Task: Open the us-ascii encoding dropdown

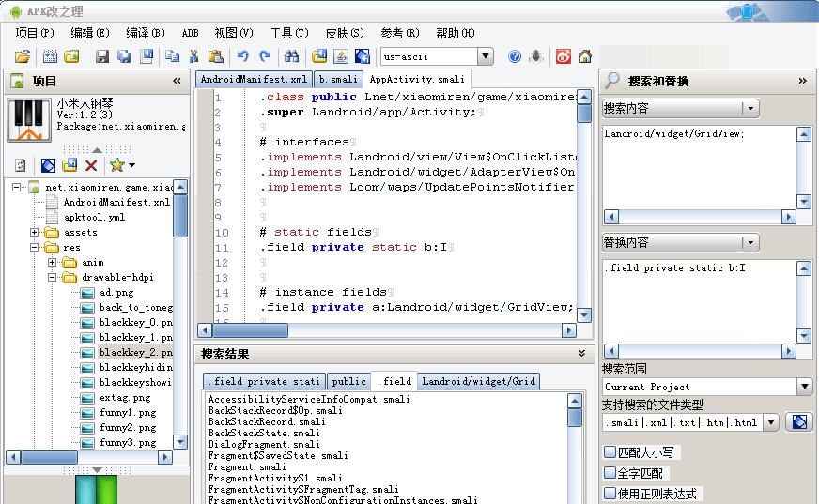Action: [484, 56]
